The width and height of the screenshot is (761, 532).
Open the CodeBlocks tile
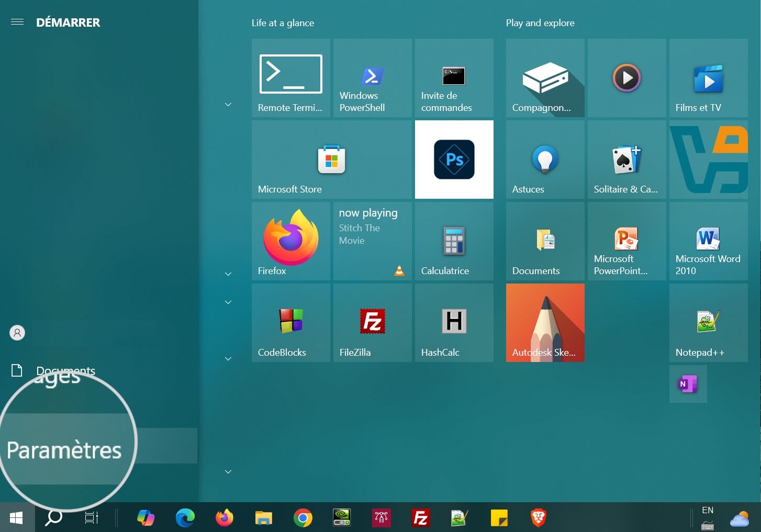coord(291,323)
